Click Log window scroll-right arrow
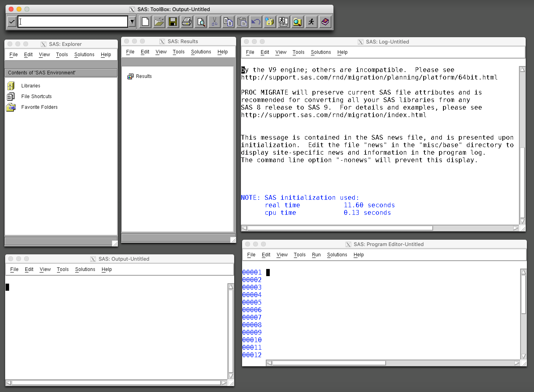Viewport: 534px width, 392px height. (x=515, y=228)
